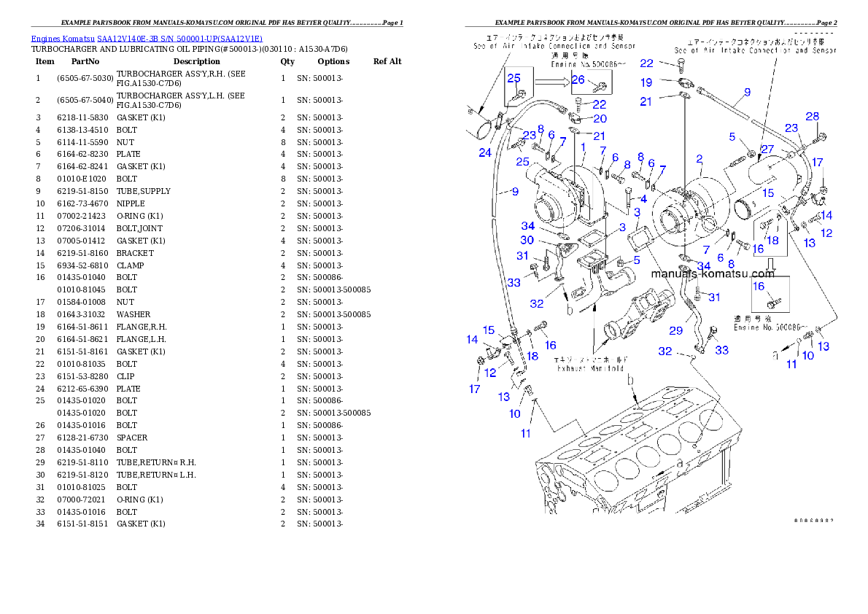Select callout number 34 on the diagram
Viewport: 868px width, 614px height.
coord(528,226)
